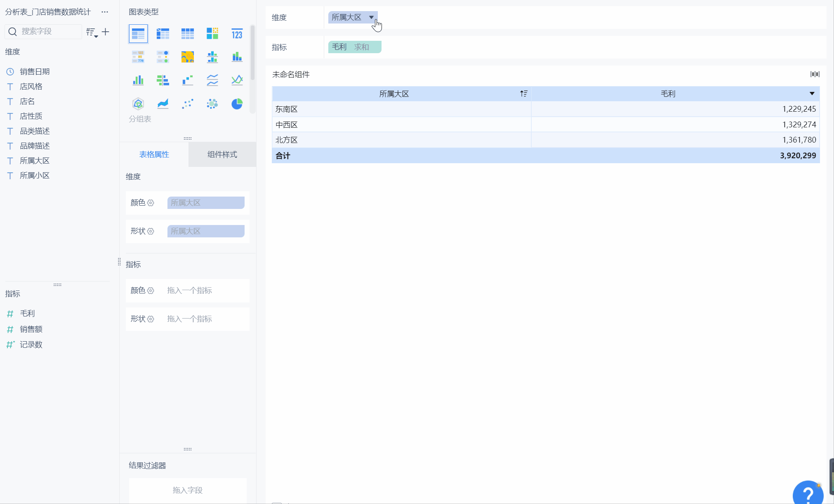The width and height of the screenshot is (834, 504).
Task: Switch to the 表格属性 tab
Action: (x=154, y=155)
